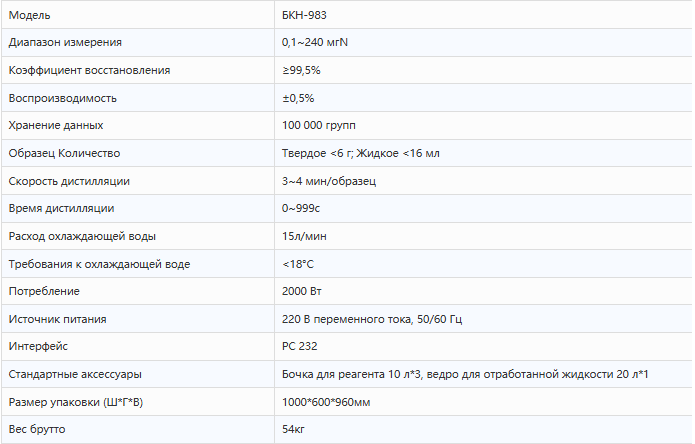
Task: Click the 'Требования к охлаждающей воде' label
Action: point(99,264)
